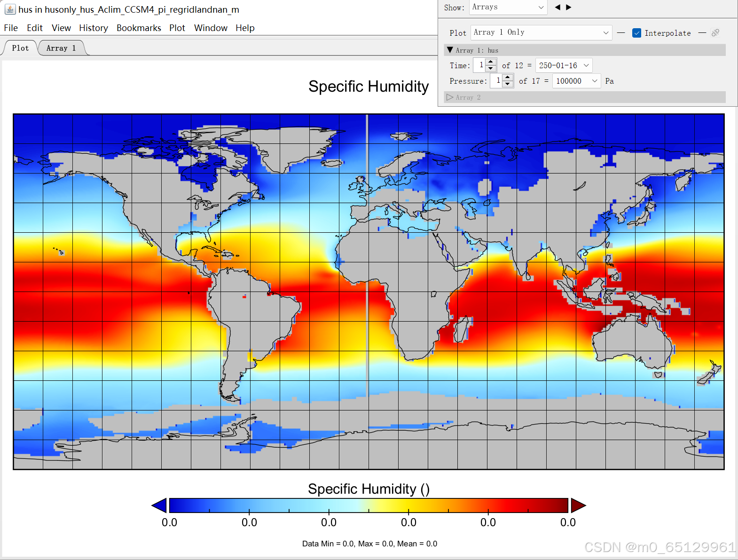Toggle the Interpolate checkbox
The height and width of the screenshot is (560, 738).
pyautogui.click(x=637, y=33)
